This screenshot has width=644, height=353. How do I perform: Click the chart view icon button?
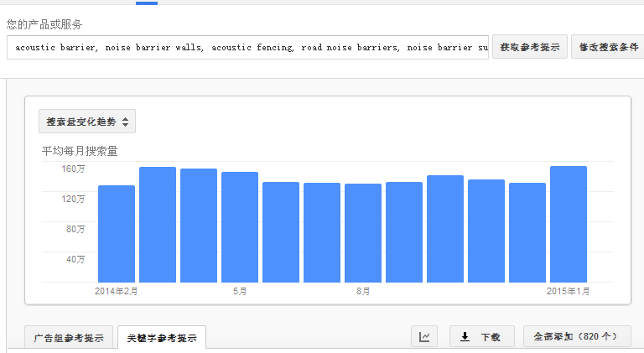coord(424,336)
